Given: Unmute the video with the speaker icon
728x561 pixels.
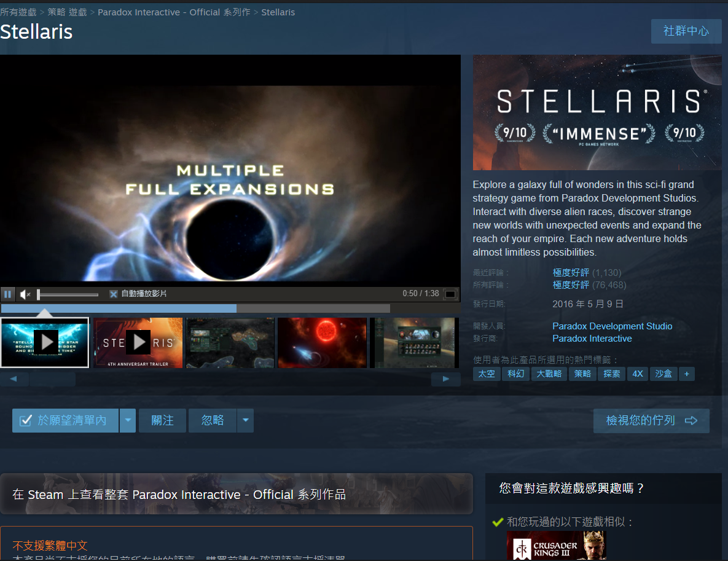Looking at the screenshot, I should coord(25,294).
